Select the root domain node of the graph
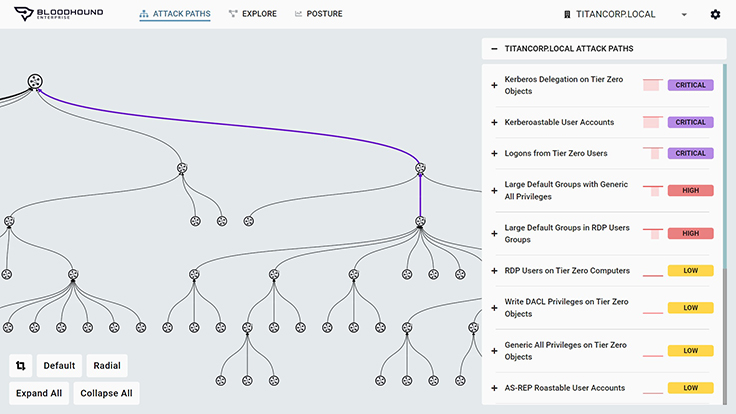Image resolution: width=736 pixels, height=414 pixels. [x=35, y=81]
